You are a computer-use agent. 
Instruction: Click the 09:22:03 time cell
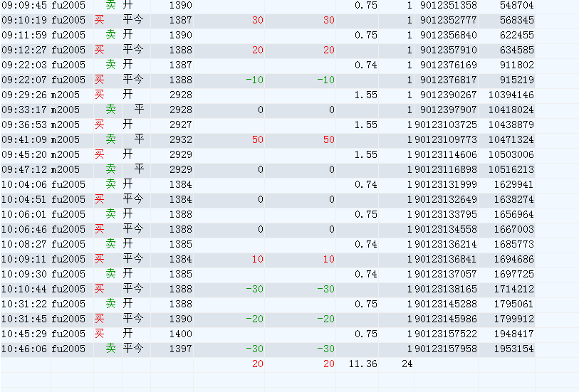tap(25, 65)
